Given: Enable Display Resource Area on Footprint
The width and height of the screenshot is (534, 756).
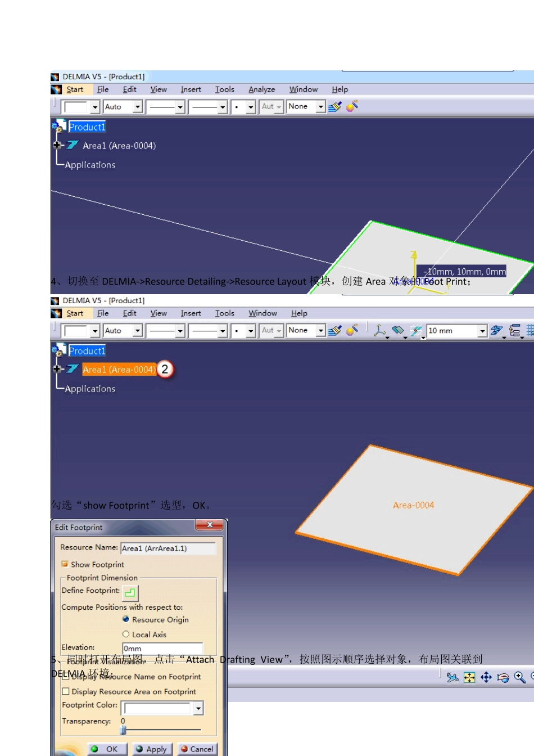Looking at the screenshot, I should (66, 691).
